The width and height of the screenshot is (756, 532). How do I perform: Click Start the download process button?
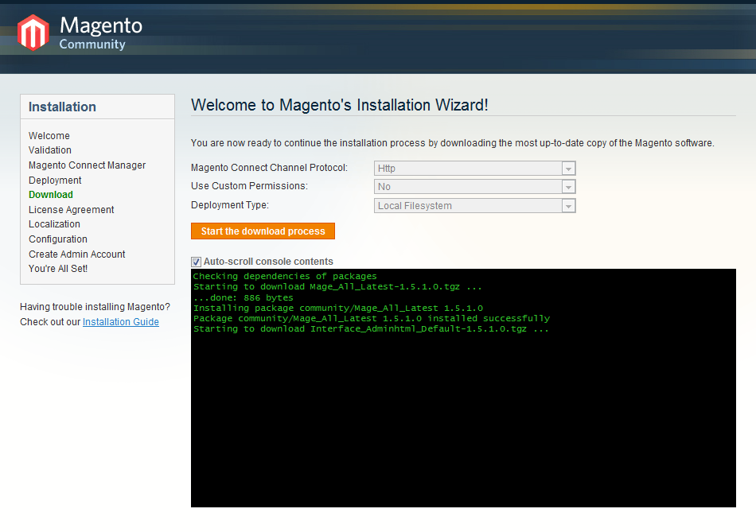point(263,231)
